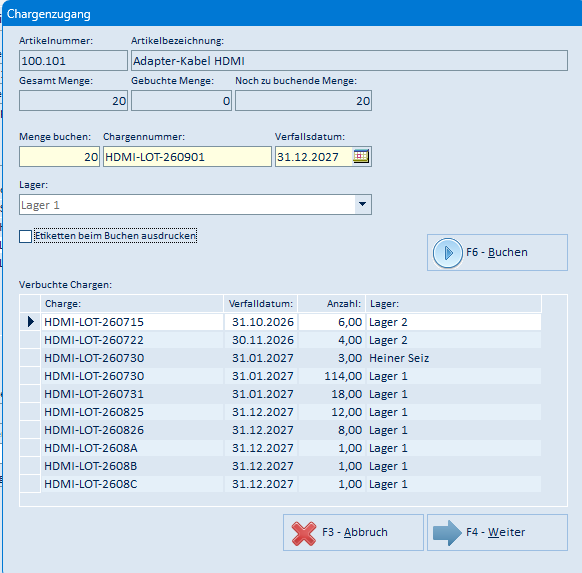
Task: Select the HDMI-LOT-260825 batch row
Action: click(x=281, y=412)
